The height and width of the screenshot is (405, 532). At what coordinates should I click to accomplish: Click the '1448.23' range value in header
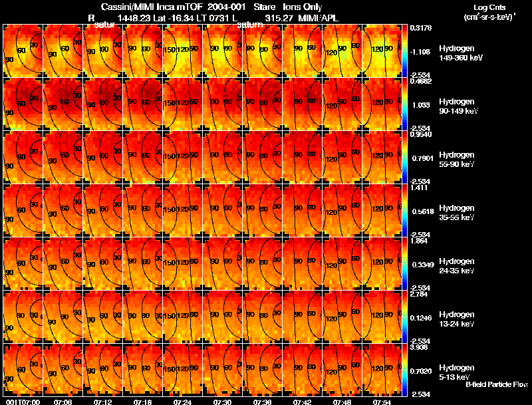134,18
